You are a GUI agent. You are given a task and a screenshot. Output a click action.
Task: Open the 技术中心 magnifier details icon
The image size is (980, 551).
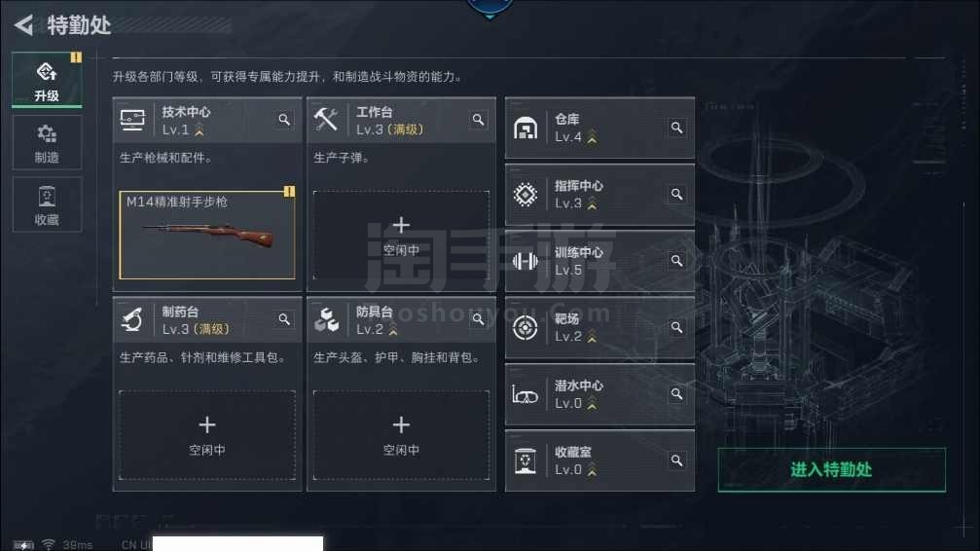[284, 120]
